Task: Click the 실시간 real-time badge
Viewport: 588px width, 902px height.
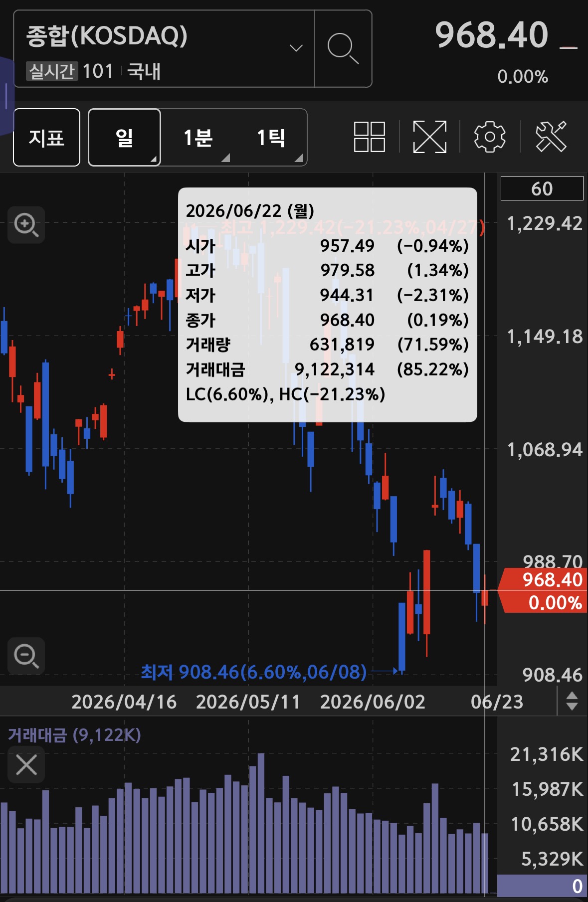Action: coord(51,71)
